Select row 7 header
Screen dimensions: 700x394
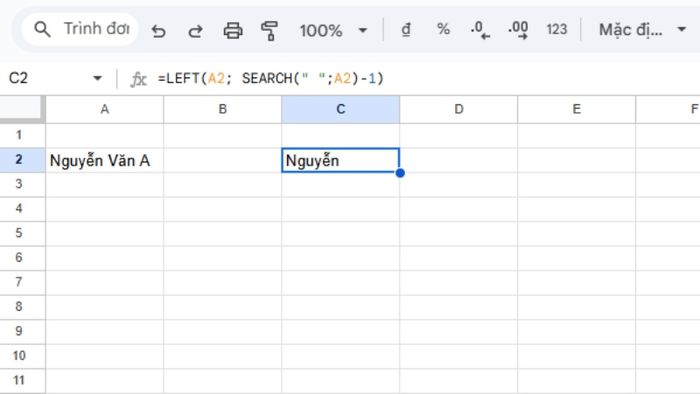tap(22, 282)
